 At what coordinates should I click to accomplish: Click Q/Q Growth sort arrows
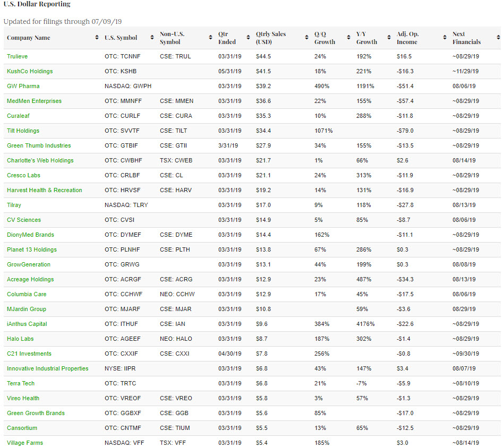pyautogui.click(x=348, y=38)
